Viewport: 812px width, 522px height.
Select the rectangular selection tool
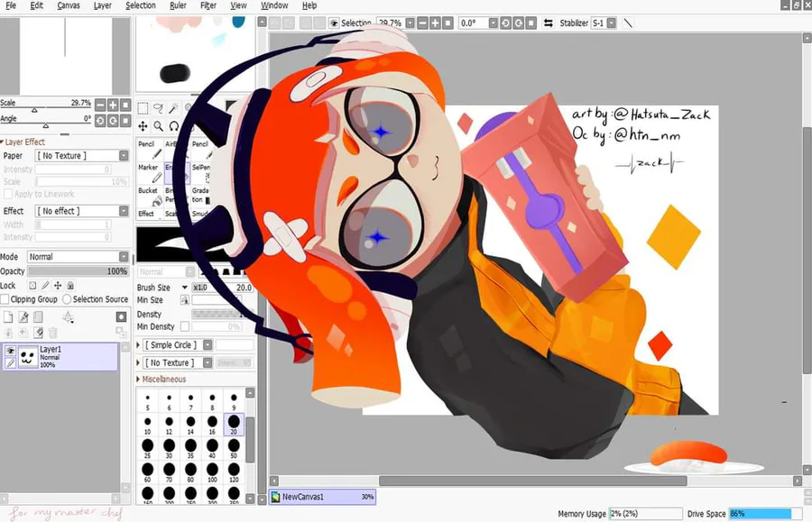click(143, 108)
